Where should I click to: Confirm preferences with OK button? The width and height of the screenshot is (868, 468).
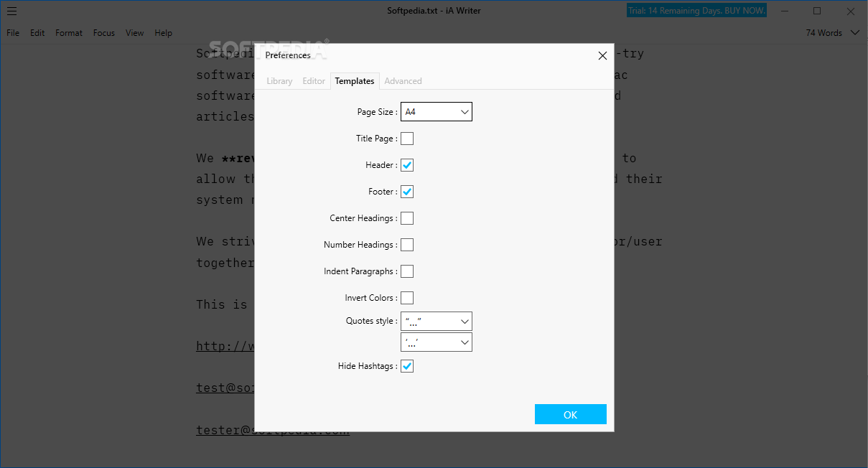tap(571, 414)
